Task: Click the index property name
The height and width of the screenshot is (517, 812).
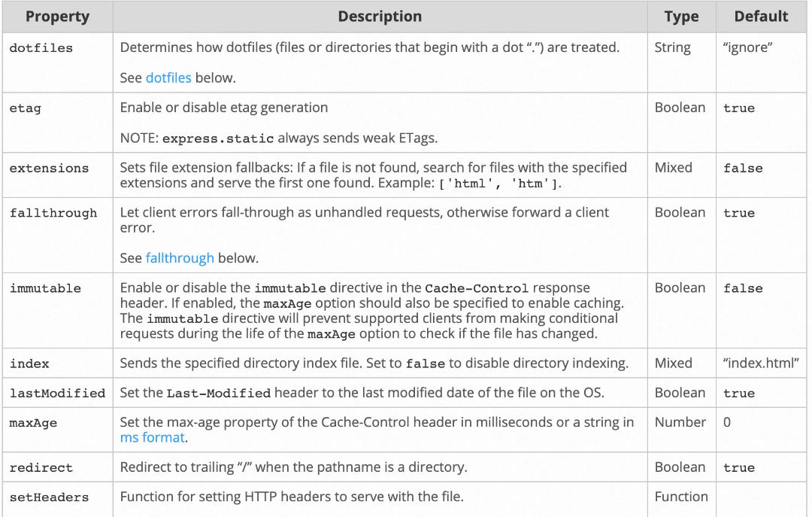Action: pyautogui.click(x=29, y=364)
